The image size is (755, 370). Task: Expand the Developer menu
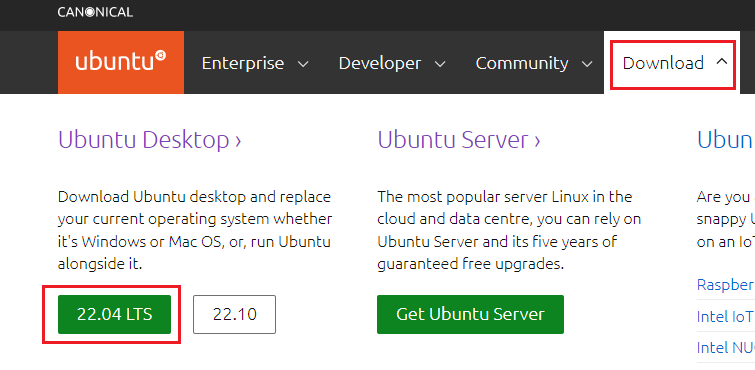[x=392, y=63]
